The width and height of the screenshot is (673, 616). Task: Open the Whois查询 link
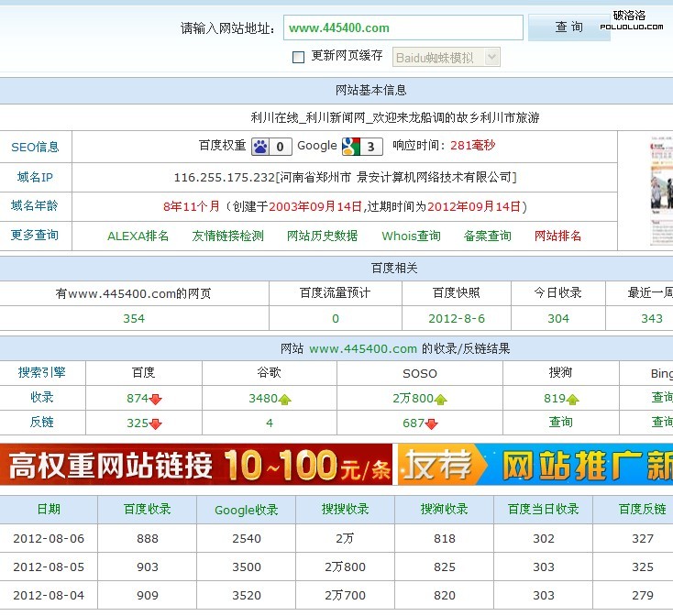[x=411, y=236]
